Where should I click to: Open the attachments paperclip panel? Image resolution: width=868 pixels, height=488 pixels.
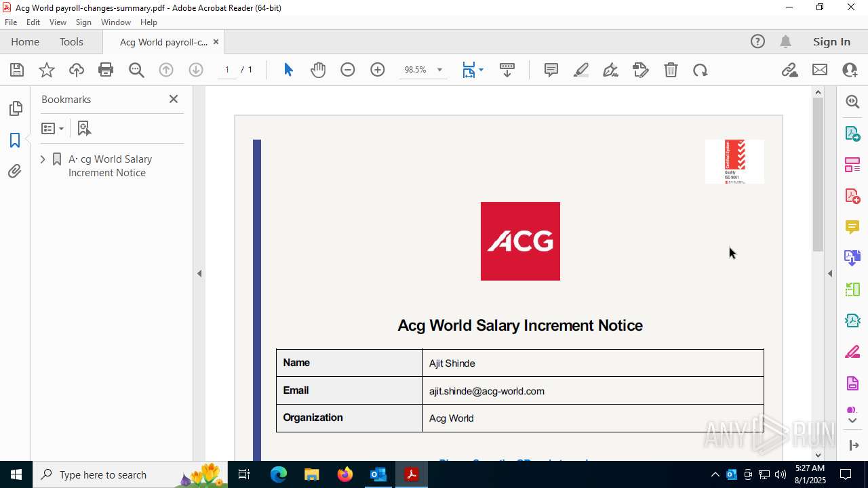pos(15,171)
